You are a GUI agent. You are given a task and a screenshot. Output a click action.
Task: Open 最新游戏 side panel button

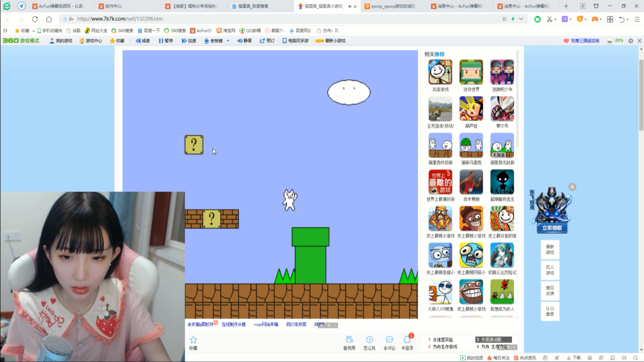(550, 249)
